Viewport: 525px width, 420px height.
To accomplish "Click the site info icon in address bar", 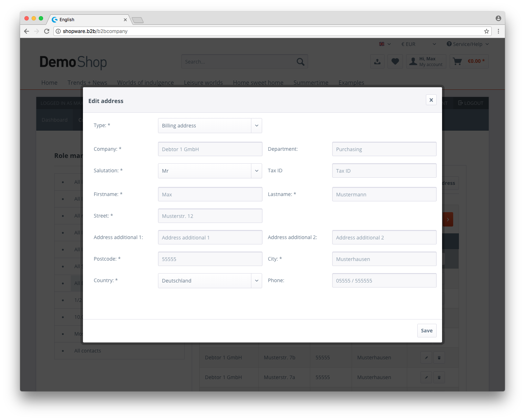I will click(x=58, y=31).
